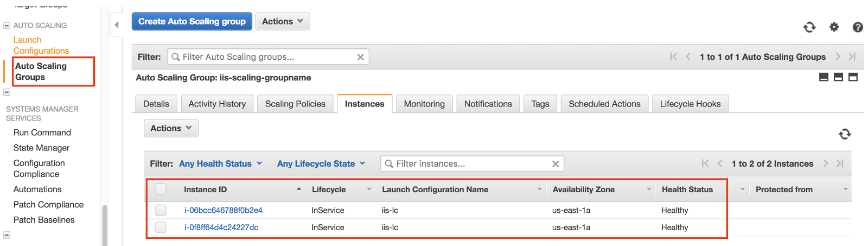Select all instances with header checkbox
The image size is (868, 246).
pyautogui.click(x=161, y=189)
